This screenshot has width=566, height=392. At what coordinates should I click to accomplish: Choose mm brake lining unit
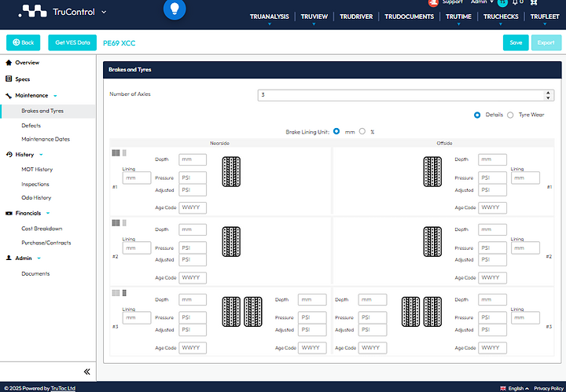pyautogui.click(x=336, y=131)
